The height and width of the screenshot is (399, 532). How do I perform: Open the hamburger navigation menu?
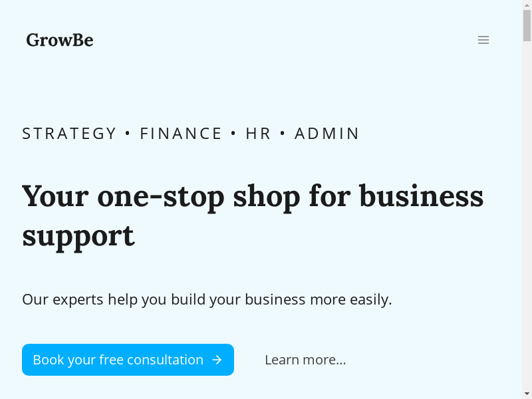click(x=483, y=40)
